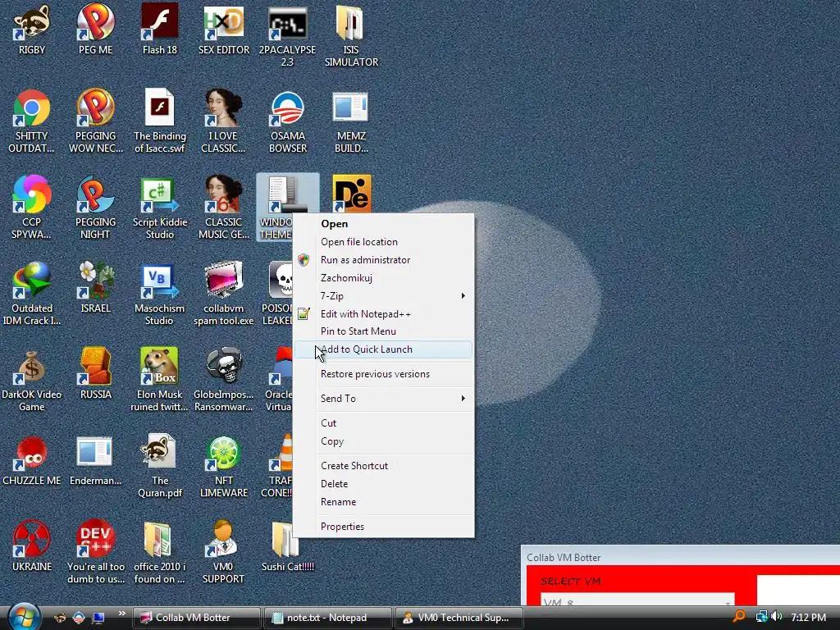This screenshot has height=630, width=840.
Task: Open the CCP SPYWA... shortcut
Action: [32, 208]
